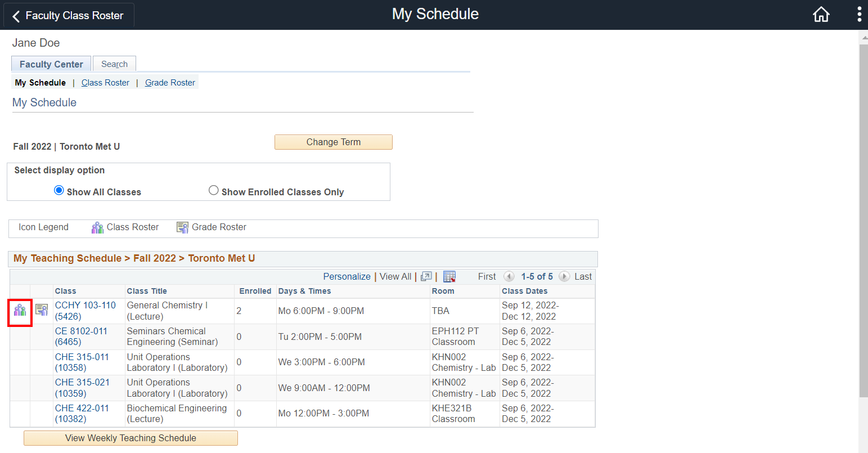Switch to the Search tab
The height and width of the screenshot is (453, 868).
click(x=114, y=64)
